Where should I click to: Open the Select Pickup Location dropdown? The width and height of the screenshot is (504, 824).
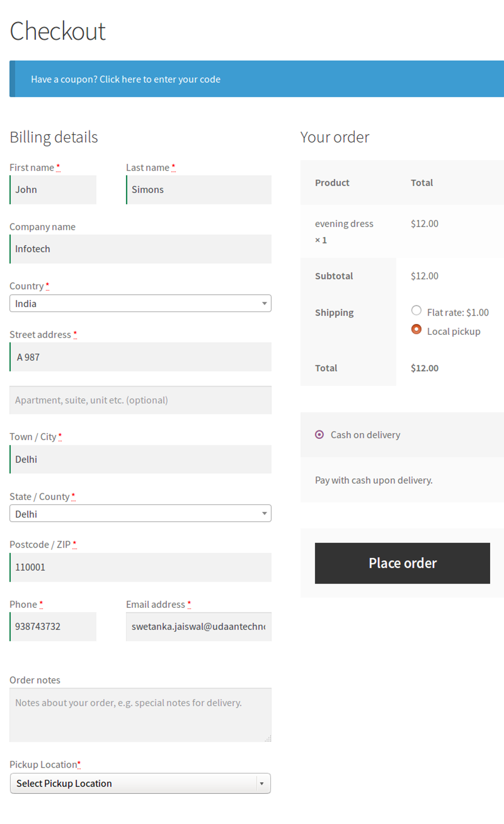click(x=140, y=783)
